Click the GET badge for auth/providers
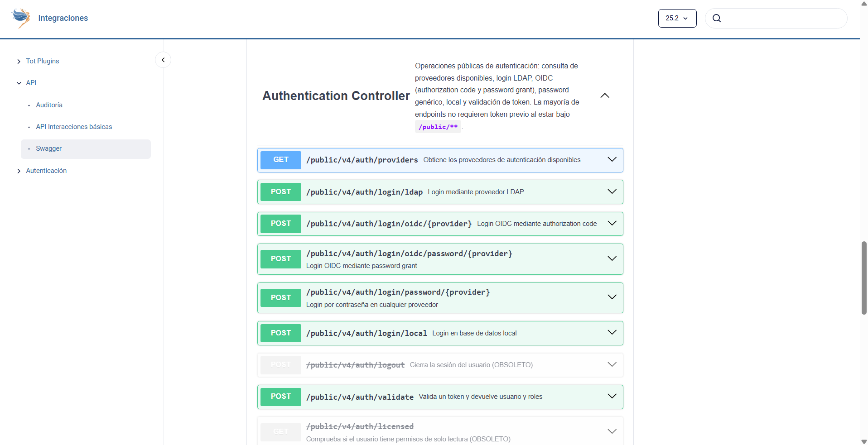The height and width of the screenshot is (445, 868). (280, 160)
